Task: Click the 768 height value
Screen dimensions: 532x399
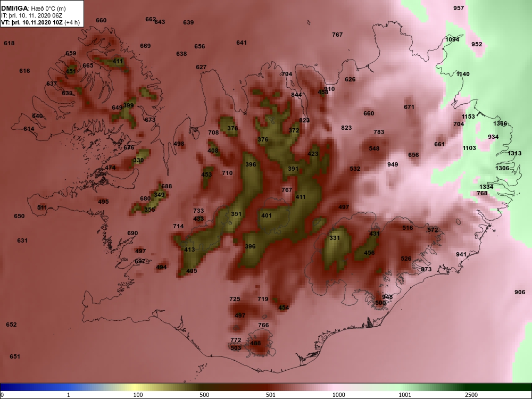Action: pos(482,194)
